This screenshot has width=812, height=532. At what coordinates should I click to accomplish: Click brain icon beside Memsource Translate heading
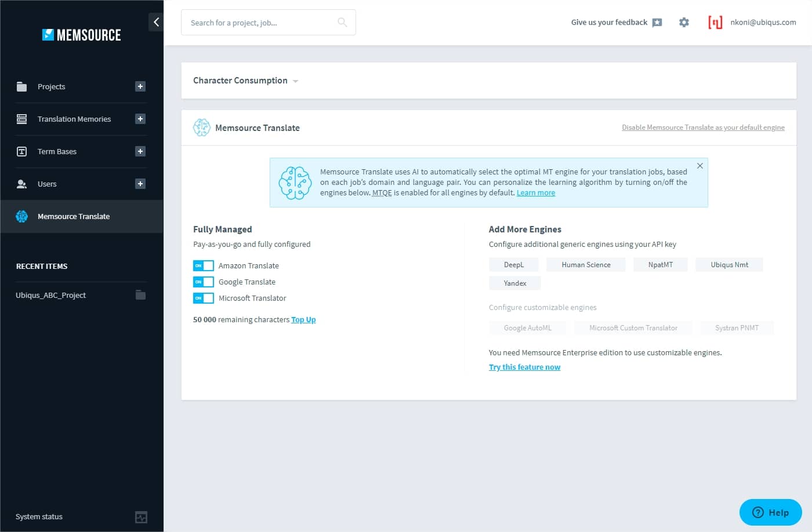point(201,127)
